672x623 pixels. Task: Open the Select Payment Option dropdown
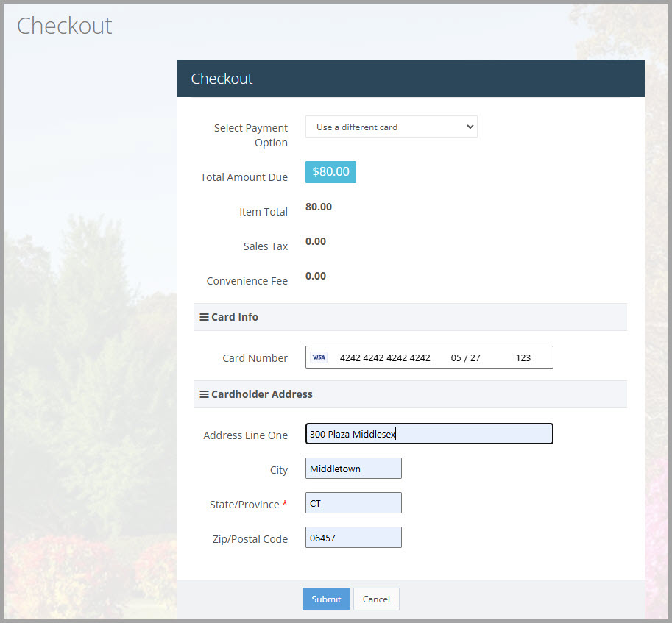click(391, 127)
